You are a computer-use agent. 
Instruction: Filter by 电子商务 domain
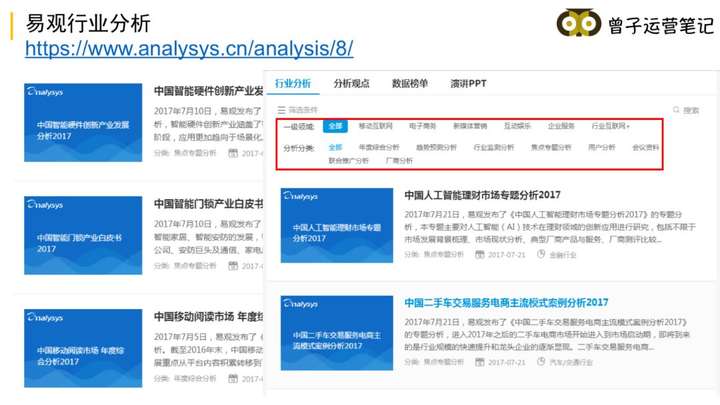[422, 126]
